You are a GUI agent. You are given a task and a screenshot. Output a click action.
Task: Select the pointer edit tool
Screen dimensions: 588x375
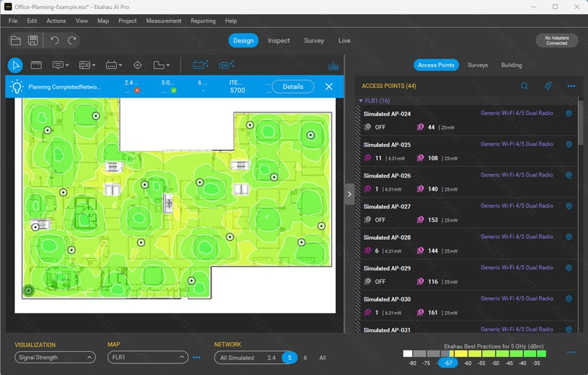[15, 65]
